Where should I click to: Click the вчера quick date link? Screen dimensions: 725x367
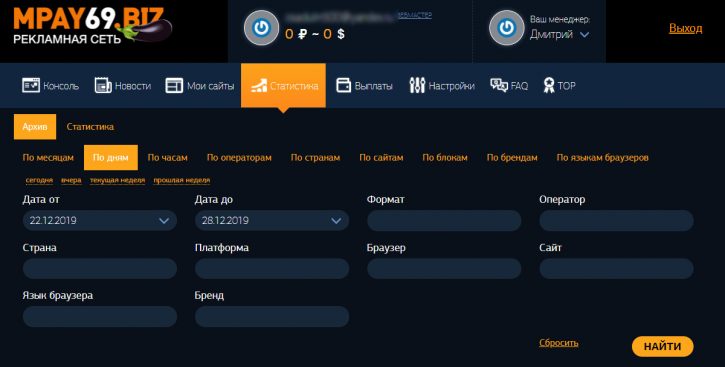coord(71,180)
